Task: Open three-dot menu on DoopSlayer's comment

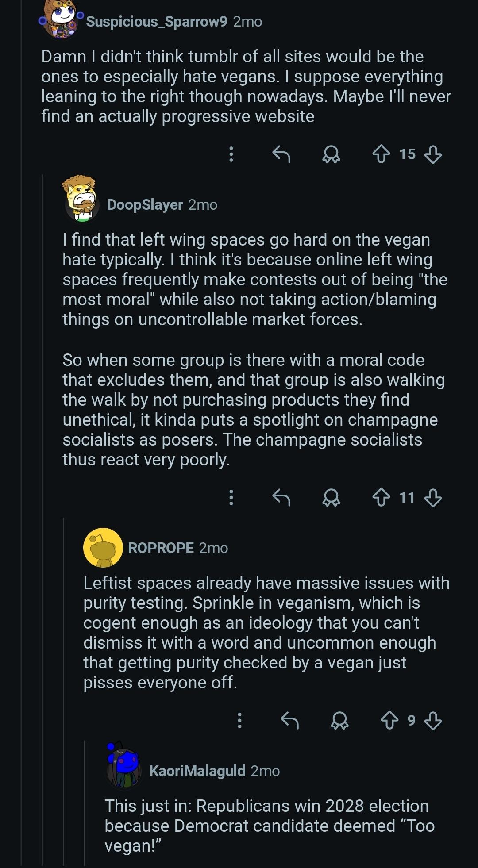Action: point(231,498)
